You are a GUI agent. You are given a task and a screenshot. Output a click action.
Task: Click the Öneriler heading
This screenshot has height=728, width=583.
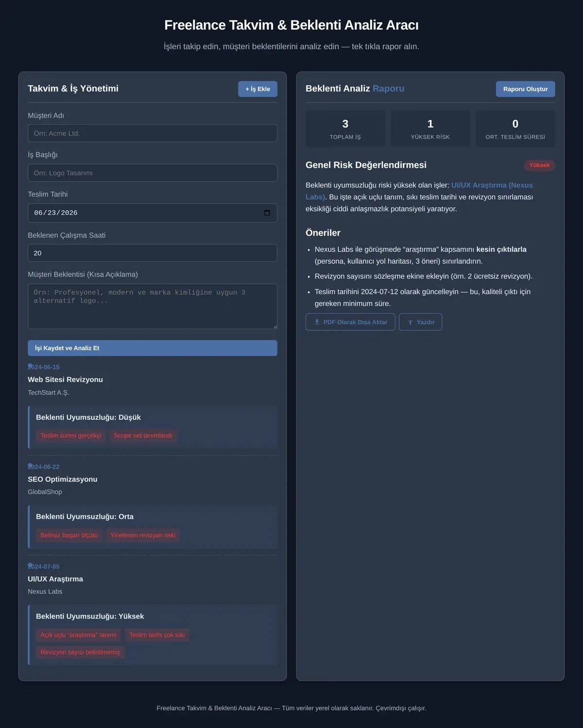tap(323, 233)
